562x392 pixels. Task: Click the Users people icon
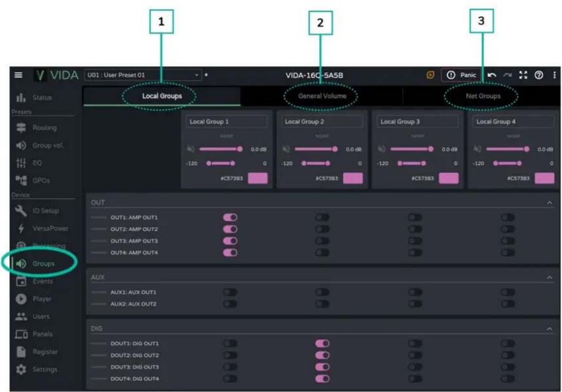[x=21, y=316]
